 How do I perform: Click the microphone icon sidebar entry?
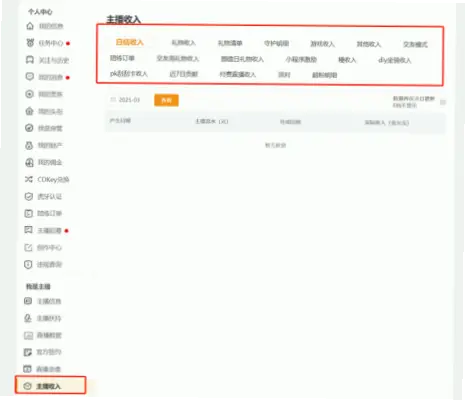pos(28,318)
